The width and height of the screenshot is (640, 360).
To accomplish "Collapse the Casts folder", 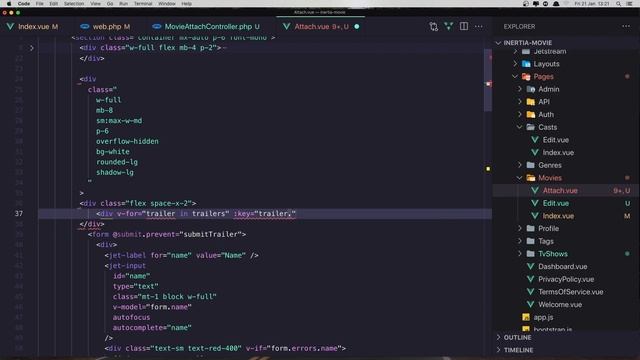I will coord(520,127).
